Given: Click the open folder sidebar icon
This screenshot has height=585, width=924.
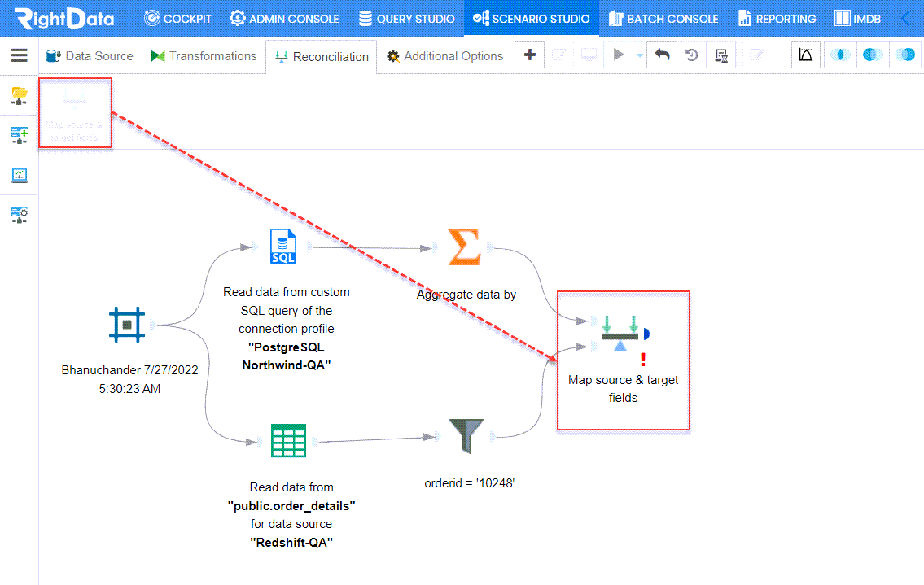Looking at the screenshot, I should [20, 95].
